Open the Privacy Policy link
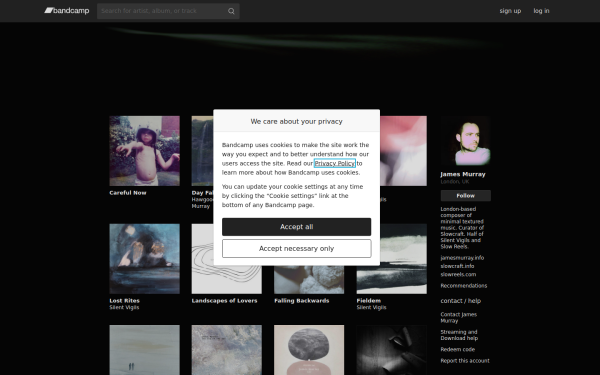Screen dimensions: 600x375 [335, 163]
